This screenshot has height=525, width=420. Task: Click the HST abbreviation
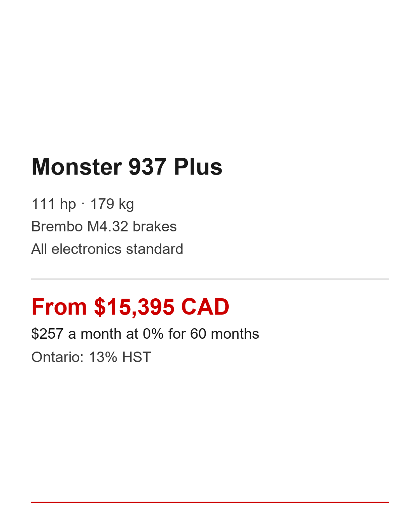pyautogui.click(x=136, y=357)
